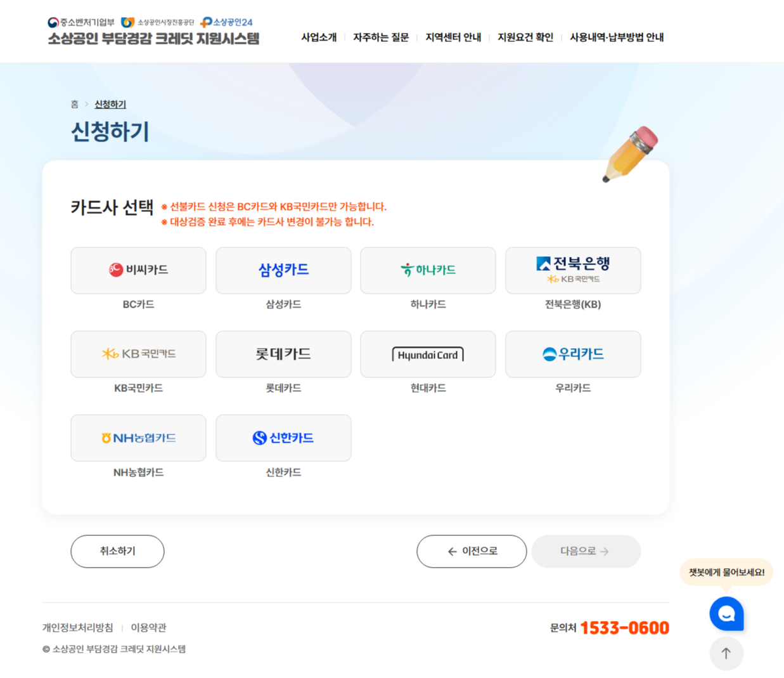Open 사용내역·납부방법 안내 menu
The width and height of the screenshot is (784, 678).
[617, 37]
